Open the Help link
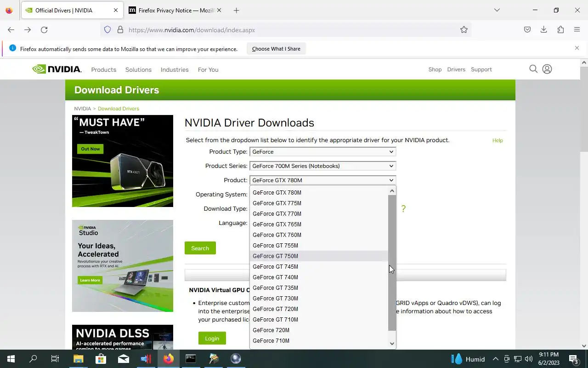The image size is (588, 368). coord(498,140)
